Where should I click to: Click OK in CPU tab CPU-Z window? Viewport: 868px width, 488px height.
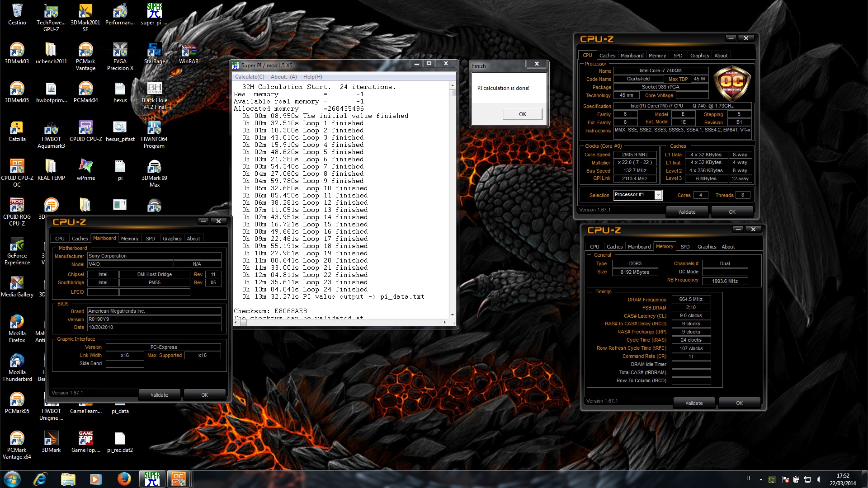[x=732, y=212]
